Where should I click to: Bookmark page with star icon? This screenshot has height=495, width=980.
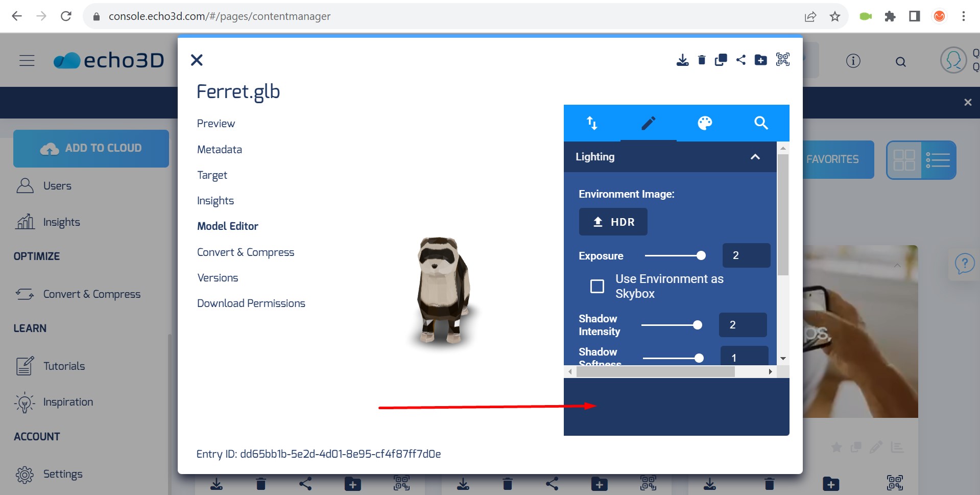pos(835,16)
